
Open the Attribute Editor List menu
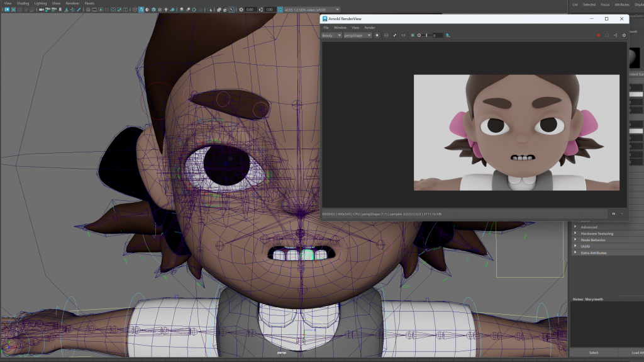click(x=575, y=4)
